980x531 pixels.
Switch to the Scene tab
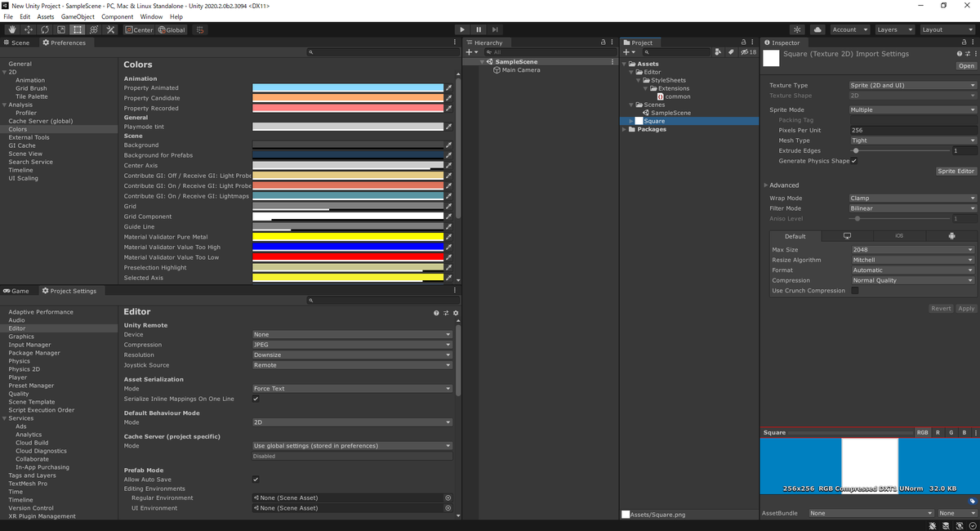point(17,42)
